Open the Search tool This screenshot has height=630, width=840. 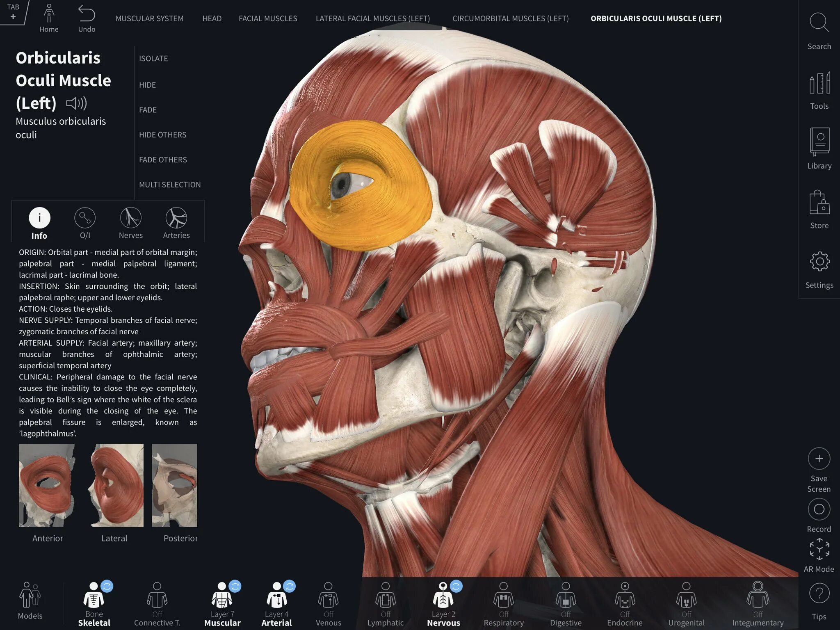pos(819,31)
